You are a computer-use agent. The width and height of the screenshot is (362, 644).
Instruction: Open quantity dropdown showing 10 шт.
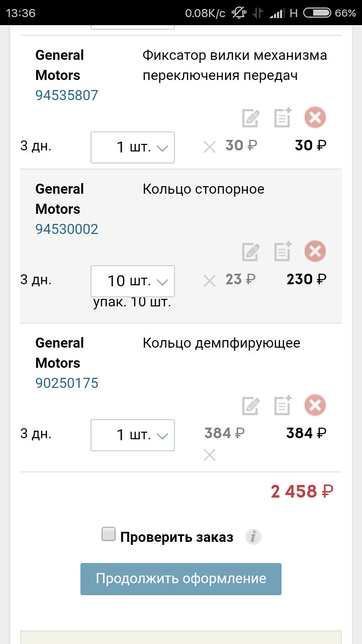tap(133, 281)
